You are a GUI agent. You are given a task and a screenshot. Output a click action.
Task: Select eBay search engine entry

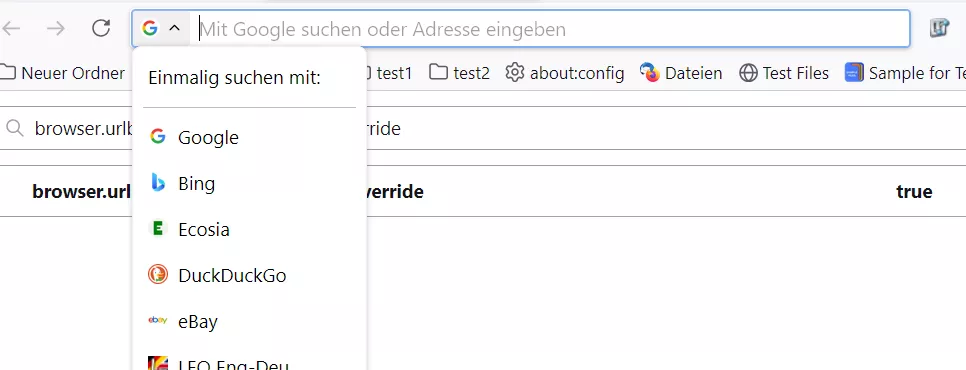pos(250,321)
